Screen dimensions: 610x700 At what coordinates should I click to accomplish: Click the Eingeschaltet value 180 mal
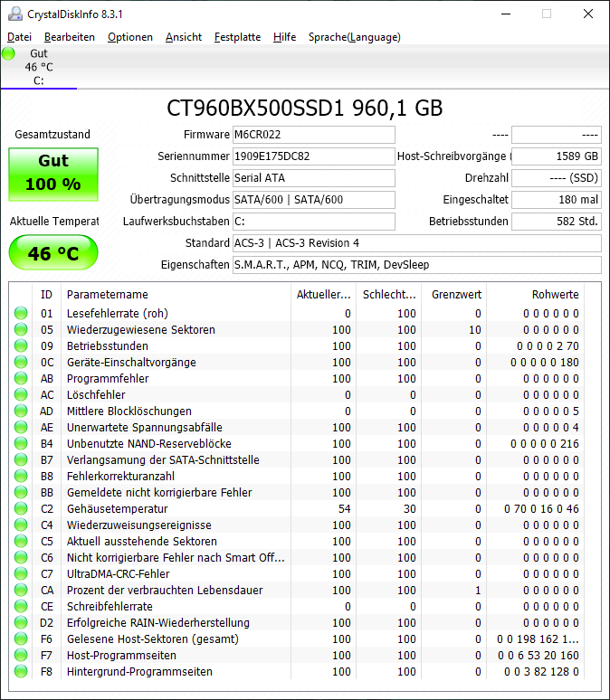[x=557, y=200]
